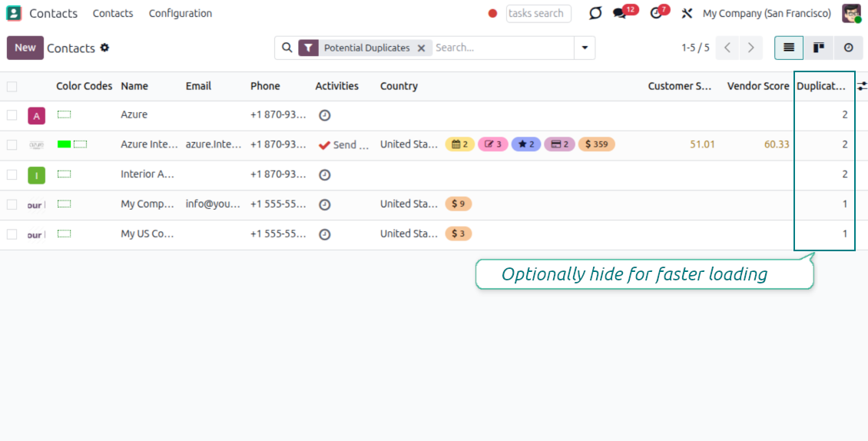Select all rows with header checkbox

pyautogui.click(x=12, y=86)
